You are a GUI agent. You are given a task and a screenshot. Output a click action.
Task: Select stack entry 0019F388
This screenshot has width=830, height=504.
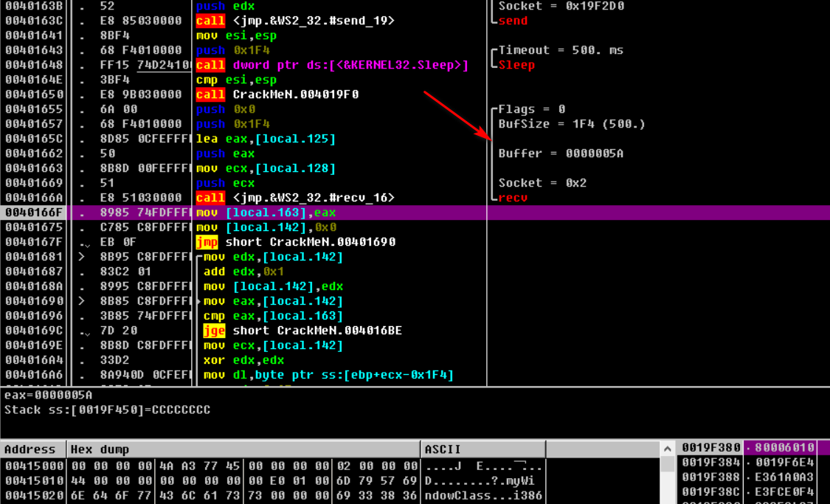point(753,477)
